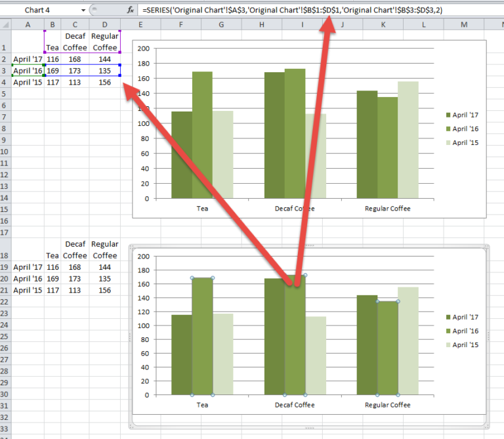504x439 pixels.
Task: Select row 1 header
Action: (5, 42)
